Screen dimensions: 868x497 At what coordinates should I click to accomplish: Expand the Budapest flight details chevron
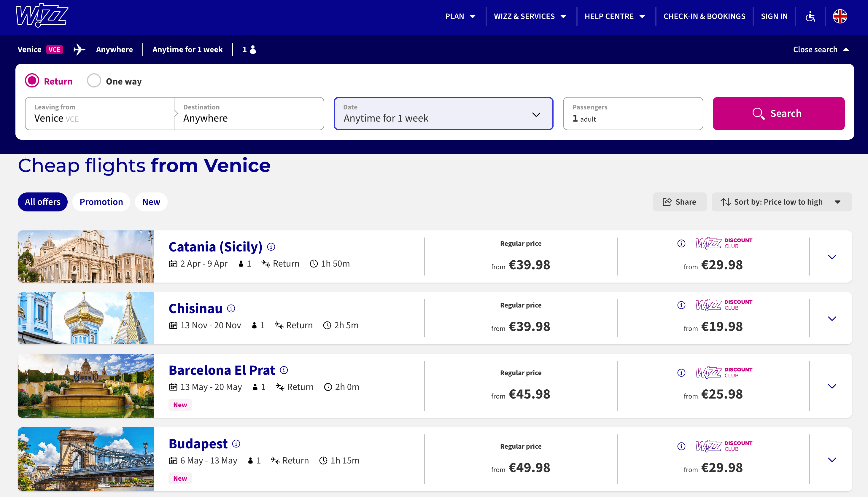(x=832, y=459)
